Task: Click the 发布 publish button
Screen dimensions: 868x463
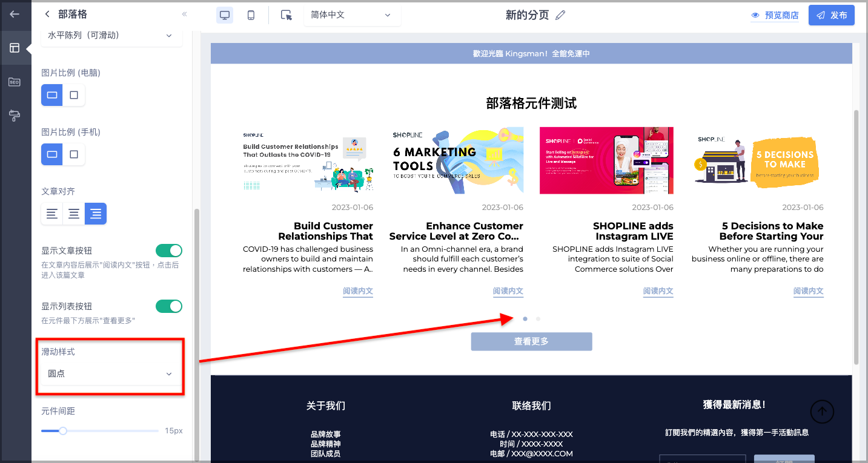Action: click(831, 16)
